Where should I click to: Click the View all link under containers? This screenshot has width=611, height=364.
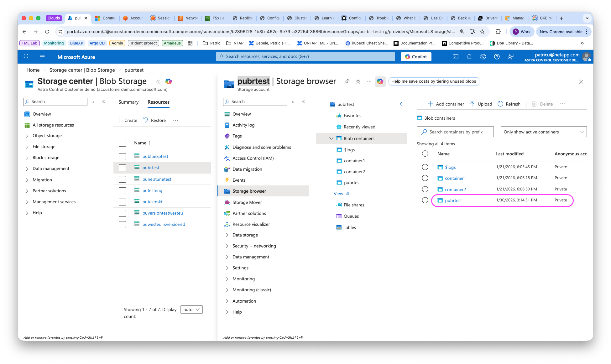pos(341,194)
